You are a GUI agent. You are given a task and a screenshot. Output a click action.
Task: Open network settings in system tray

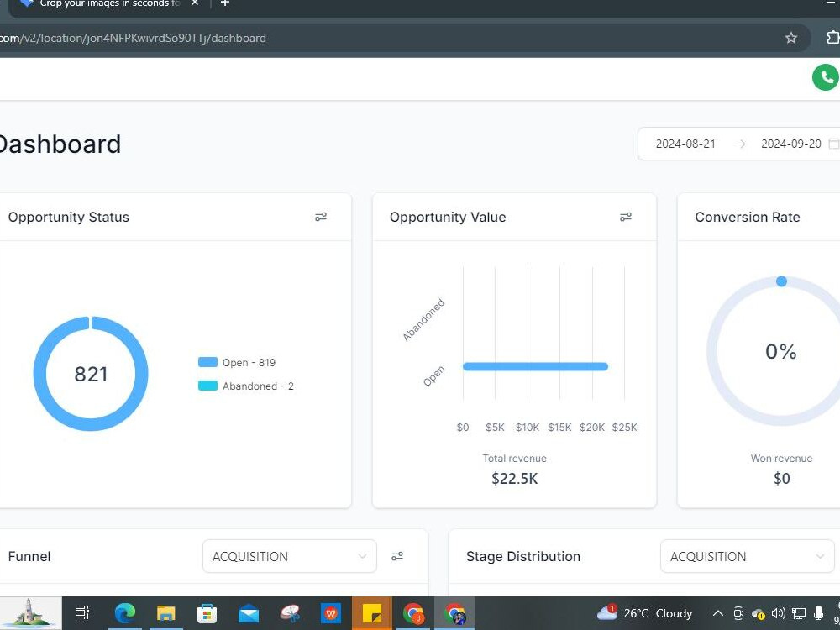(x=799, y=613)
